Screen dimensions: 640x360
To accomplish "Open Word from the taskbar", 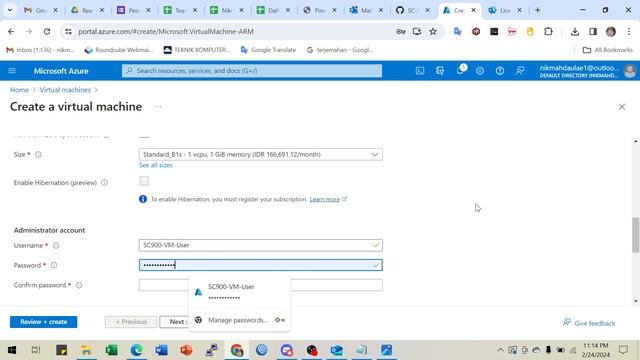I will [161, 350].
